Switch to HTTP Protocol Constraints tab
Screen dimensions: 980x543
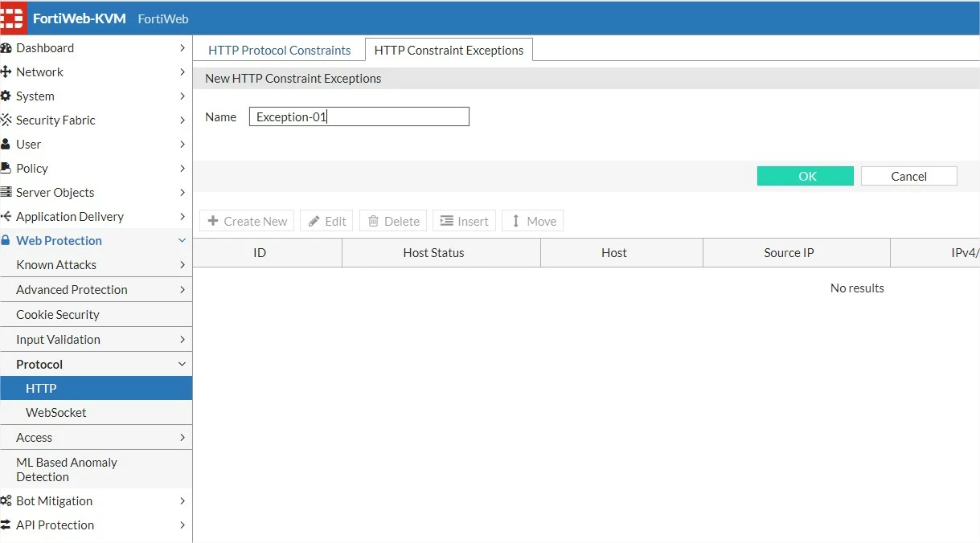coord(279,50)
